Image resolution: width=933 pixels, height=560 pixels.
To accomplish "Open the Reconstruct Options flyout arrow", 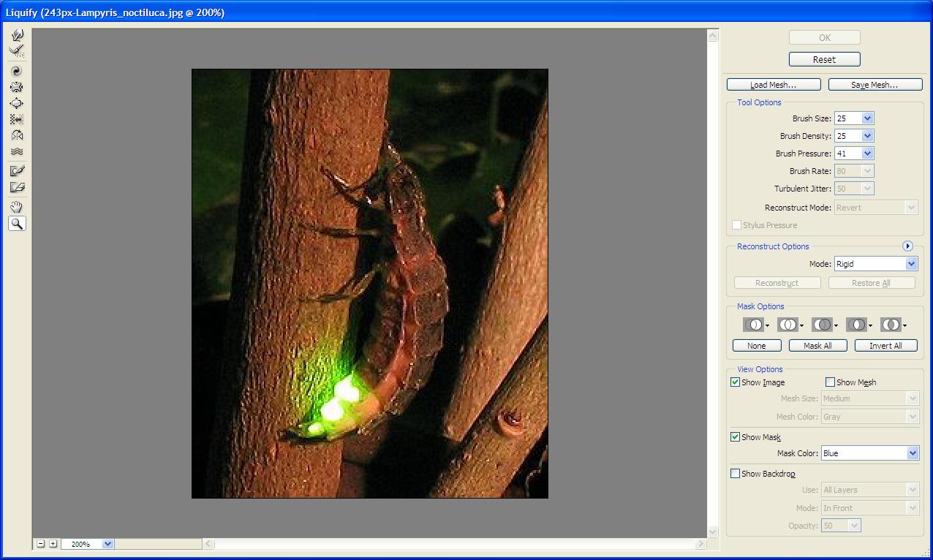I will pyautogui.click(x=908, y=246).
